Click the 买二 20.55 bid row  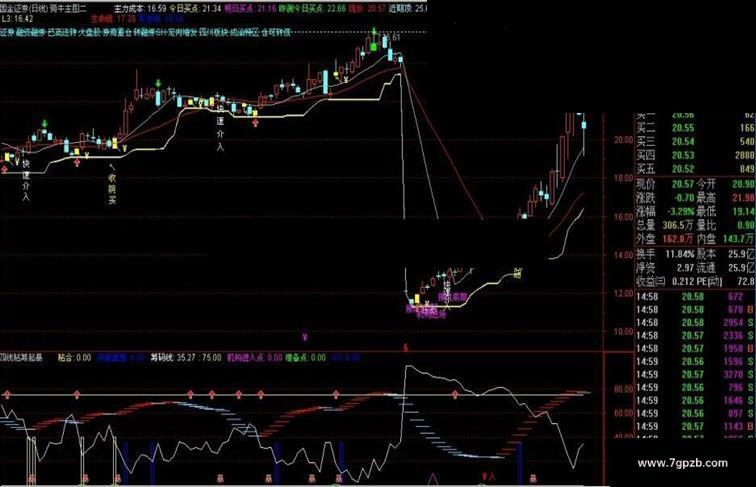point(695,128)
